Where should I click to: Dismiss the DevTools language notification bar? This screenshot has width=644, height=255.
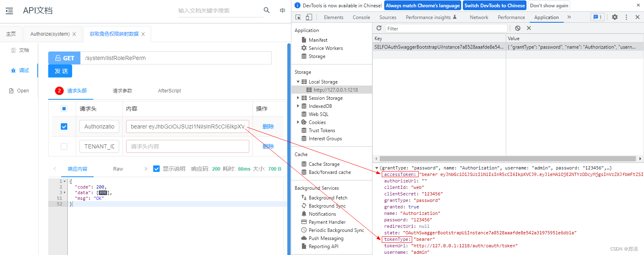click(x=638, y=5)
